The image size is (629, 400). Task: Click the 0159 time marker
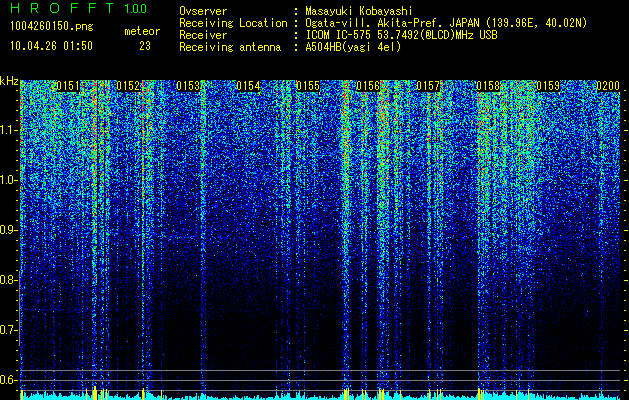coord(548,86)
